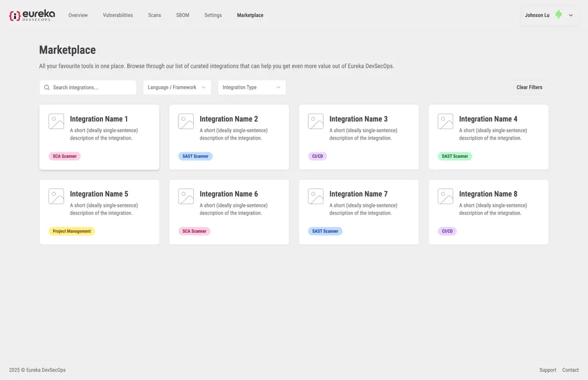Click Integration Name 3 placeholder image icon
Image resolution: width=588 pixels, height=380 pixels.
[x=316, y=121]
